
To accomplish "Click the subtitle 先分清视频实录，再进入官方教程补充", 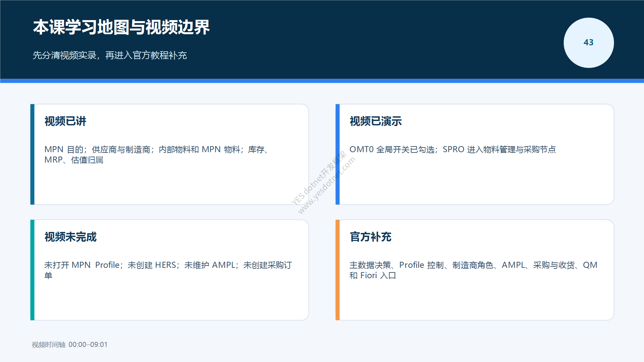I will [110, 55].
